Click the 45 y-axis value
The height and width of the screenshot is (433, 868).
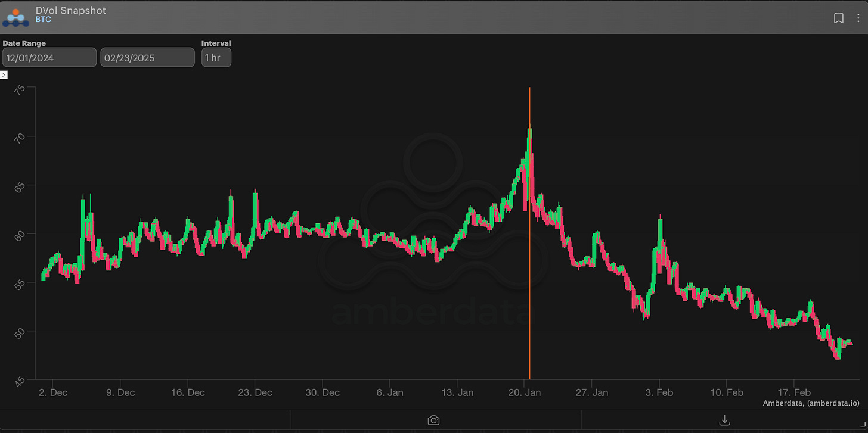(20, 381)
